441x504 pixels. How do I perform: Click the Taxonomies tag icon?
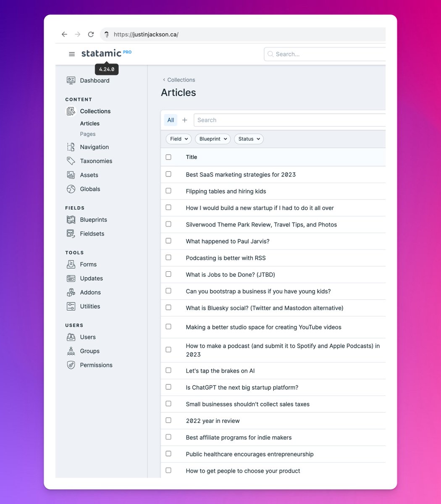pos(71,161)
